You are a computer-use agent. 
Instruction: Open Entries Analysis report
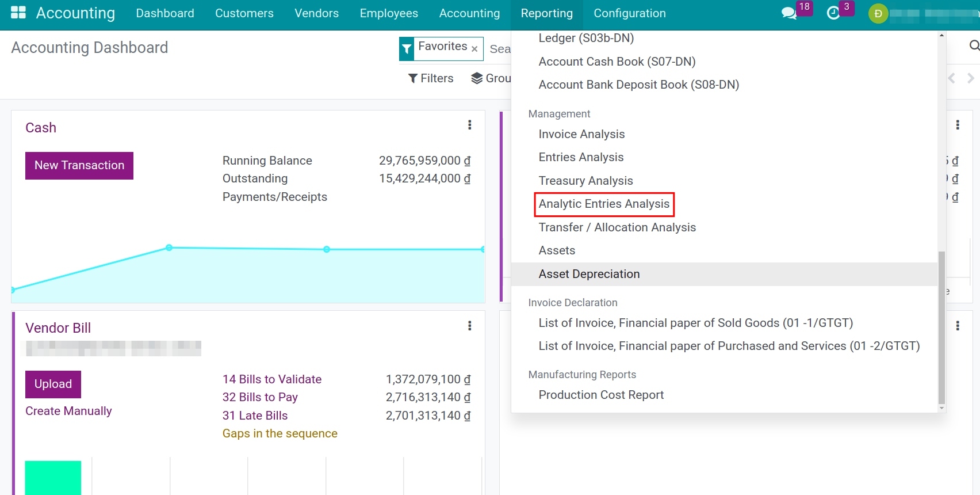tap(581, 157)
